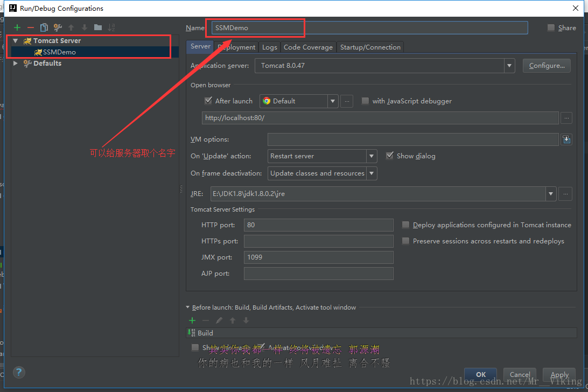Screen dimensions: 588x392
Task: Switch to the Code Coverage tab
Action: click(x=308, y=47)
